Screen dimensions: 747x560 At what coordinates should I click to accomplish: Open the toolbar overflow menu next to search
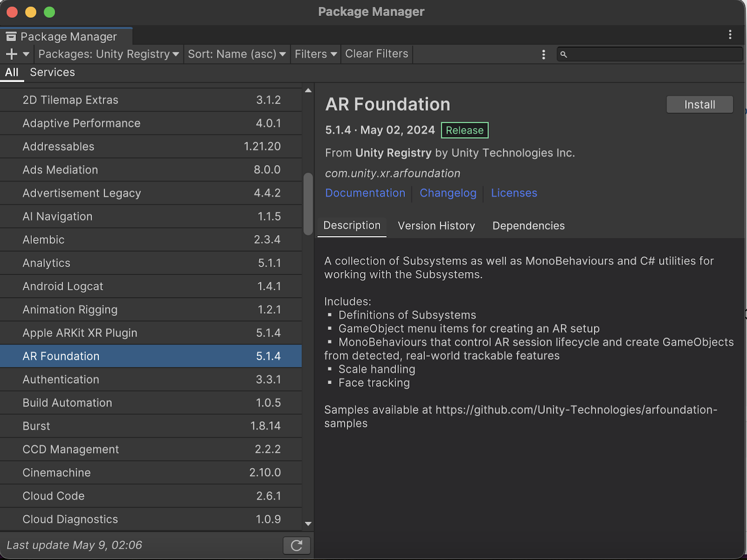point(543,54)
